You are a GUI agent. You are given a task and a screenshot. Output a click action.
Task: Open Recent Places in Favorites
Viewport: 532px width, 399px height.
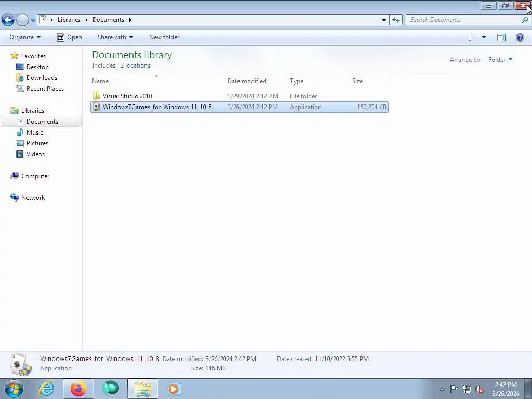45,88
